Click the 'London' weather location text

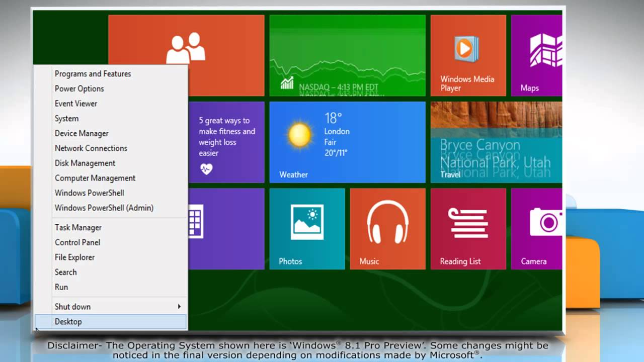point(337,131)
